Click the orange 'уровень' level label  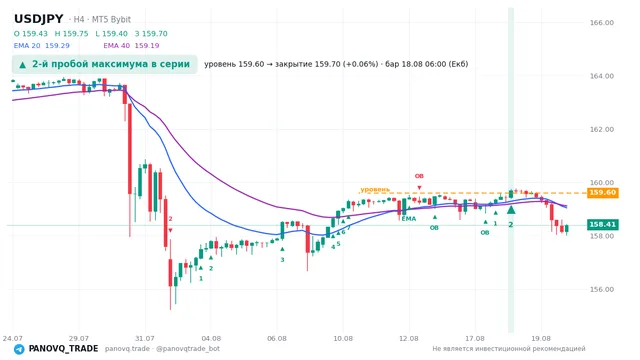click(x=375, y=189)
